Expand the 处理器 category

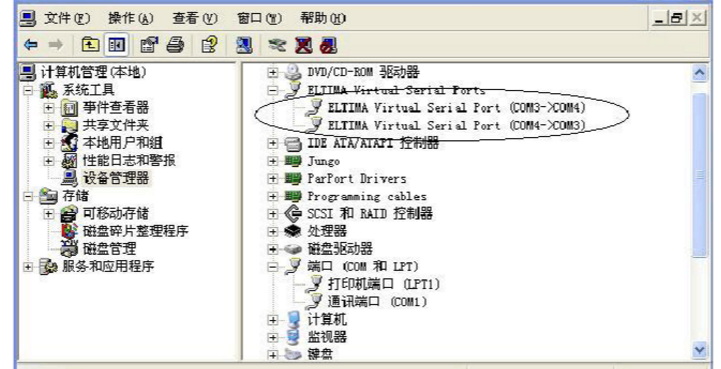[x=273, y=231]
